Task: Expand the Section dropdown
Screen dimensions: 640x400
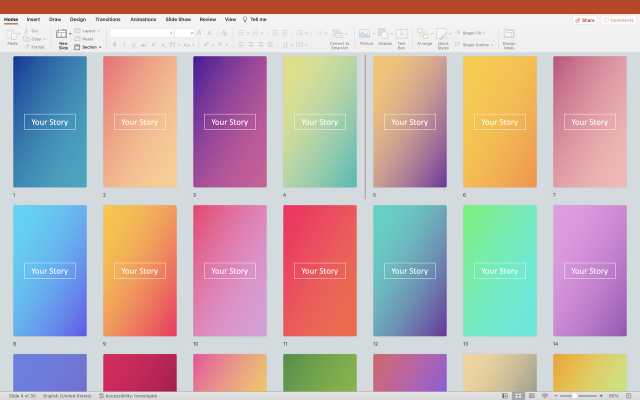Action: pos(89,47)
